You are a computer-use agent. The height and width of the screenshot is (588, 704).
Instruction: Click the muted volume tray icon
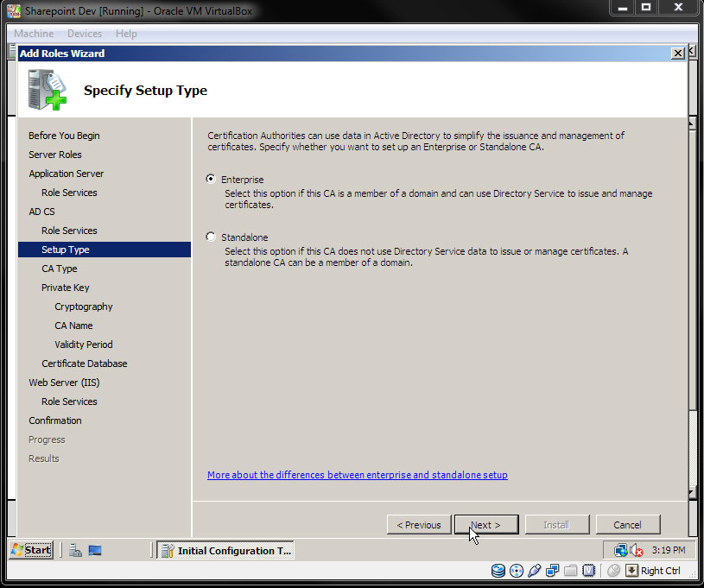(637, 550)
